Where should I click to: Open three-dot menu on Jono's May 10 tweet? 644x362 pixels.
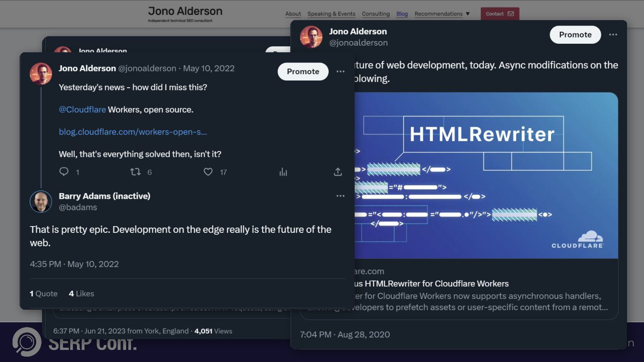coord(340,72)
